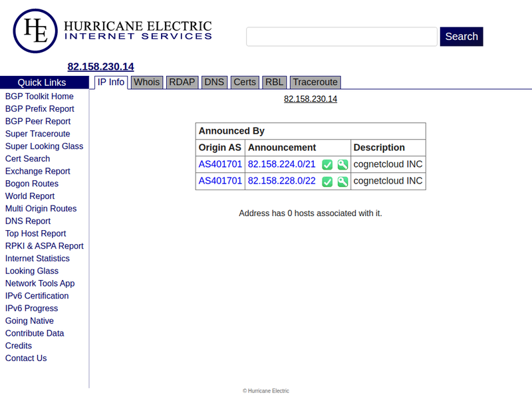Viewport: 532px width, 399px height.
Task: Open Network Tools App link
Action: coord(40,284)
